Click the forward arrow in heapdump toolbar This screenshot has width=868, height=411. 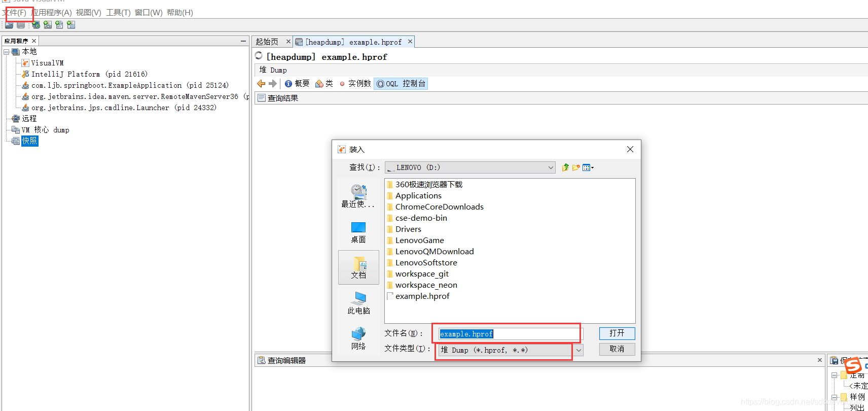click(x=273, y=84)
